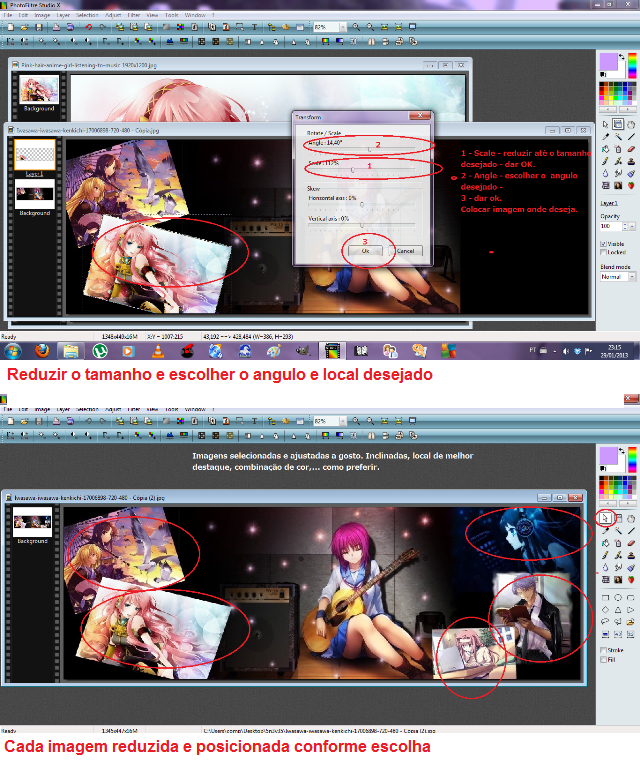Click the Print icon in lower window toolbar
This screenshot has width=640, height=772.
[56, 421]
